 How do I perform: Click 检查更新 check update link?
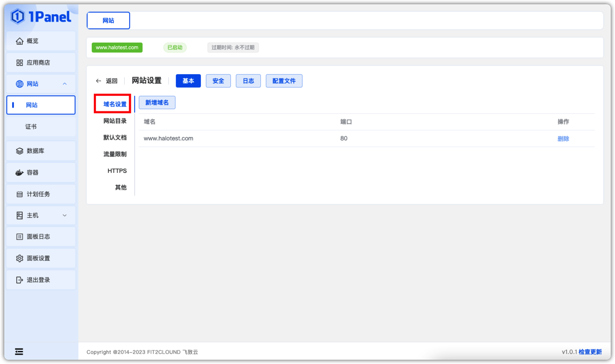coord(590,352)
